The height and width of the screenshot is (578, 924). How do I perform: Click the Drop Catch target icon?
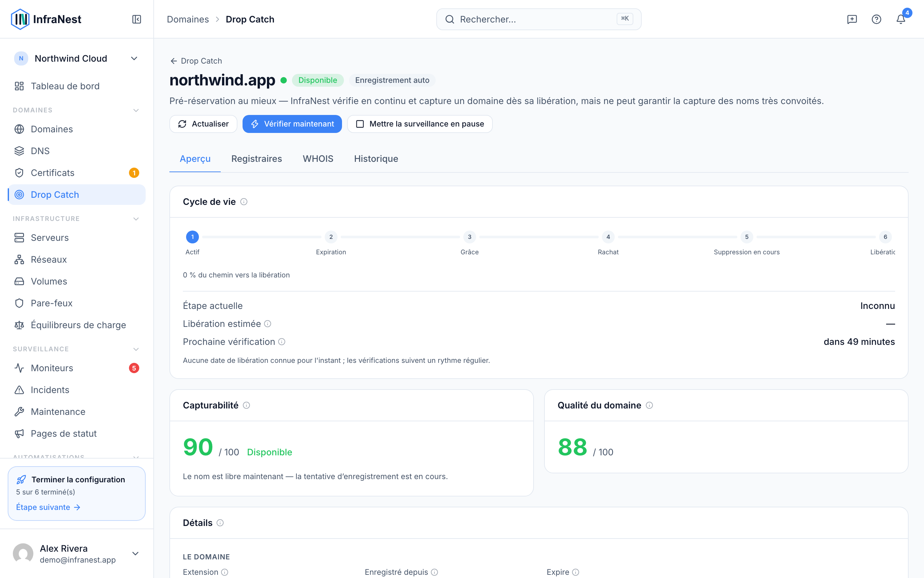[19, 195]
